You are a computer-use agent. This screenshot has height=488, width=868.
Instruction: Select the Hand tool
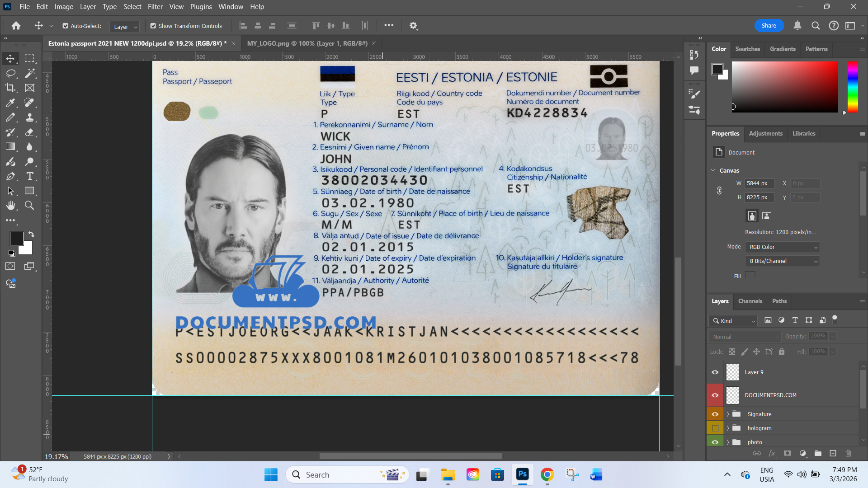(10, 206)
